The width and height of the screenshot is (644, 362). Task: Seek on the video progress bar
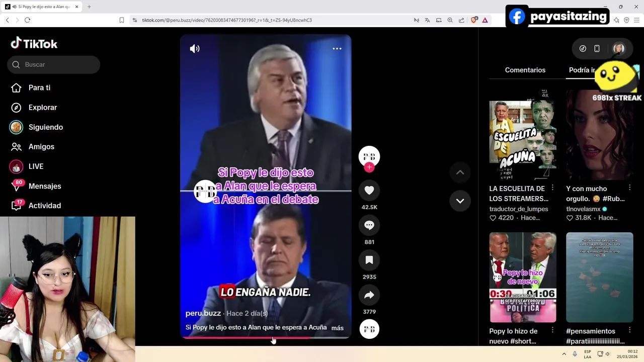[266, 337]
